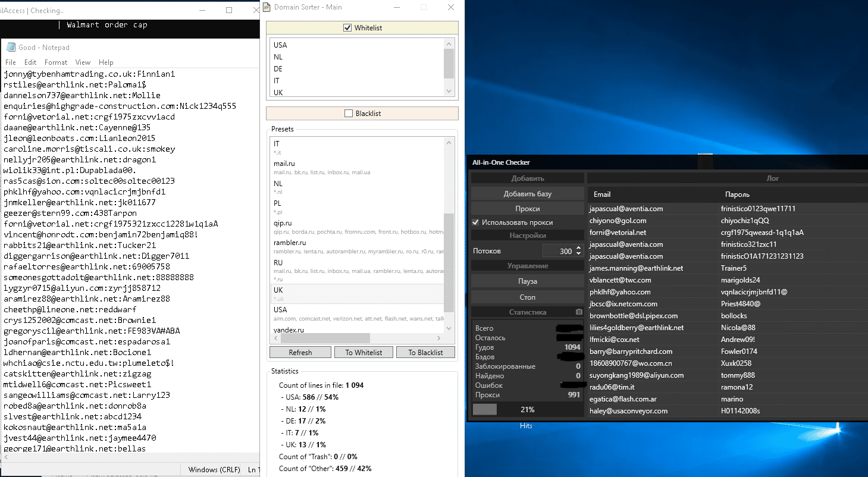Click the To Whitelist button

pyautogui.click(x=362, y=353)
